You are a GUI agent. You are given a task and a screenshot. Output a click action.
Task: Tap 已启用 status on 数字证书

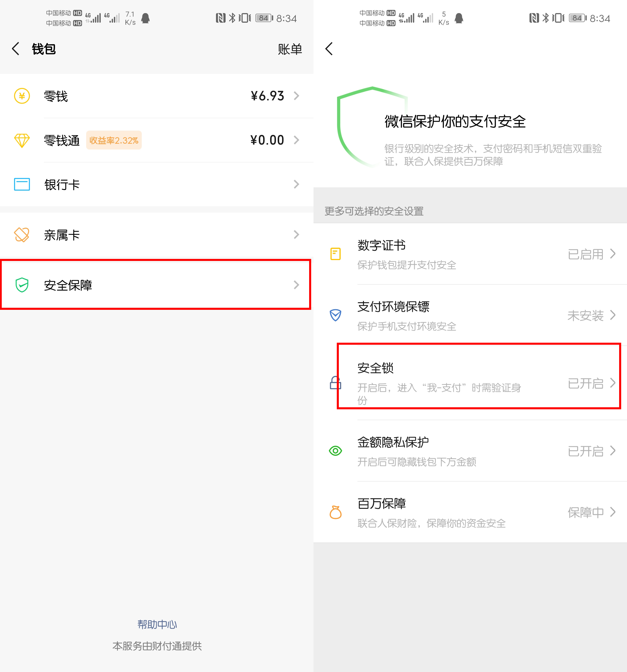tap(585, 254)
